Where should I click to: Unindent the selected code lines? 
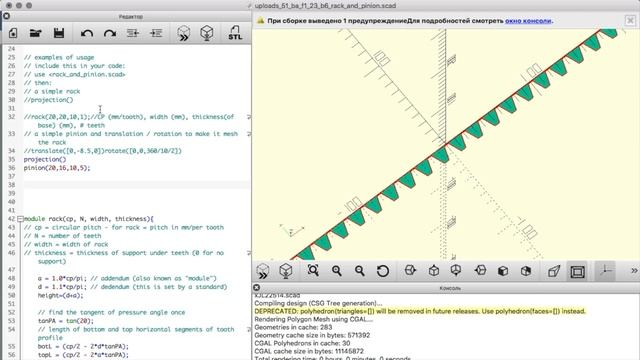pos(133,33)
